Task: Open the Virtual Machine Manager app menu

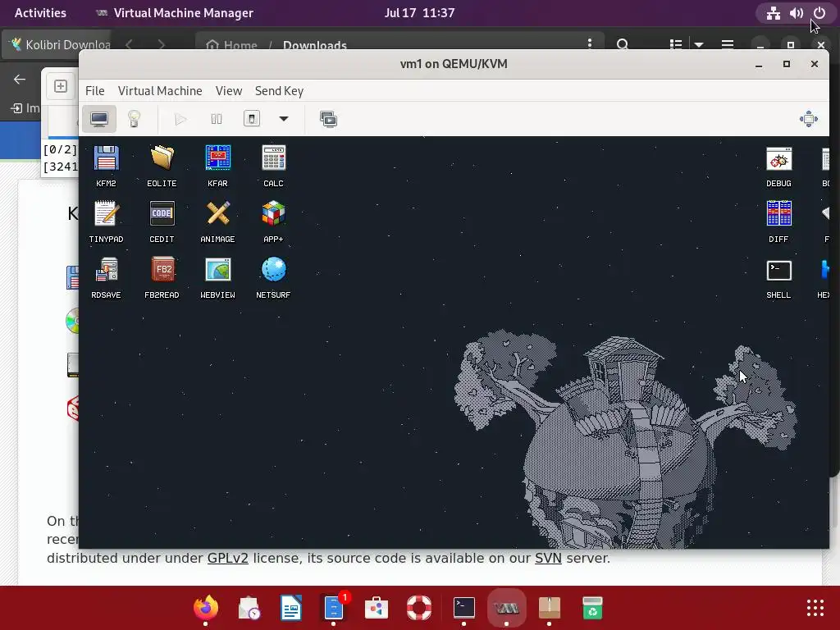Action: [x=174, y=13]
